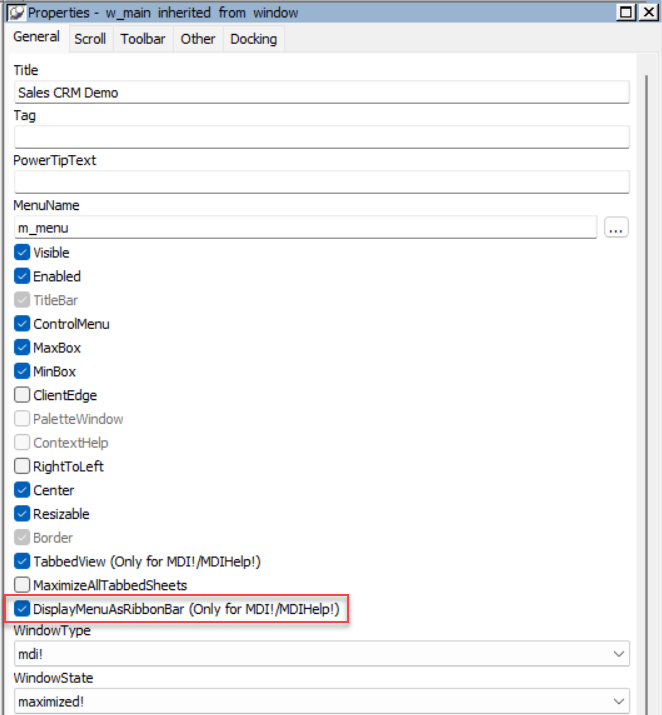Uncheck the Visible checkbox
The height and width of the screenshot is (715, 662).
[23, 253]
